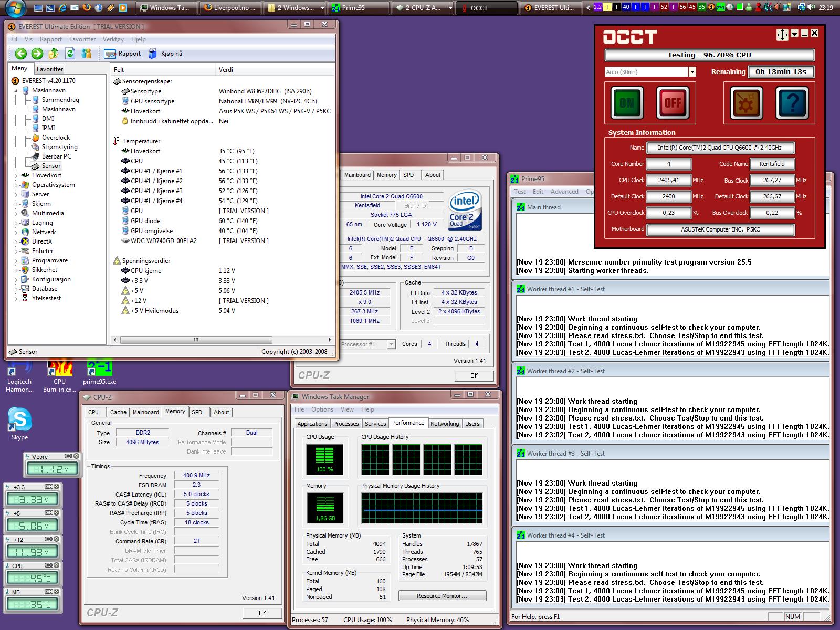Click OCCT move window cross-arrows icon
This screenshot has width=840, height=630.
[x=782, y=35]
